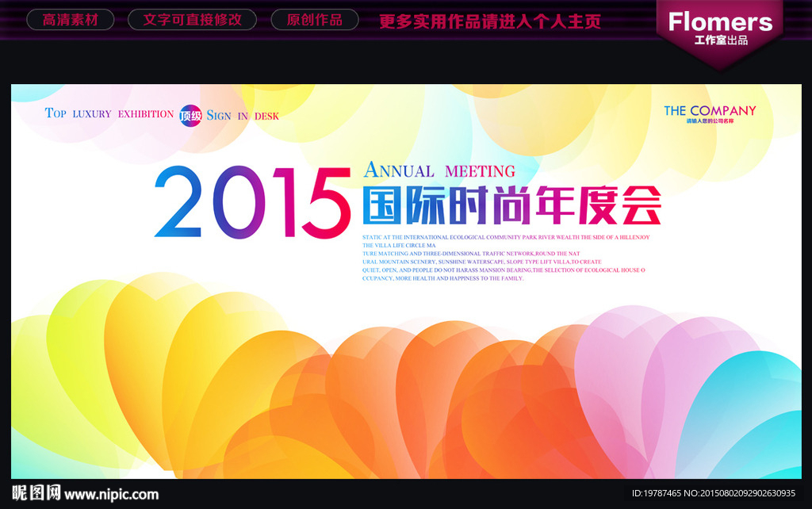Click the 昵图网 logo

click(x=36, y=493)
